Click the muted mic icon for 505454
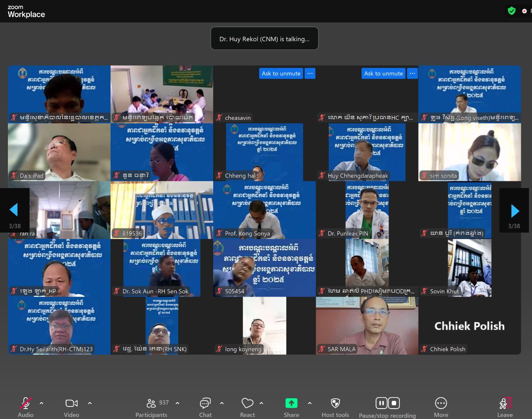The height and width of the screenshot is (419, 532). (x=219, y=291)
